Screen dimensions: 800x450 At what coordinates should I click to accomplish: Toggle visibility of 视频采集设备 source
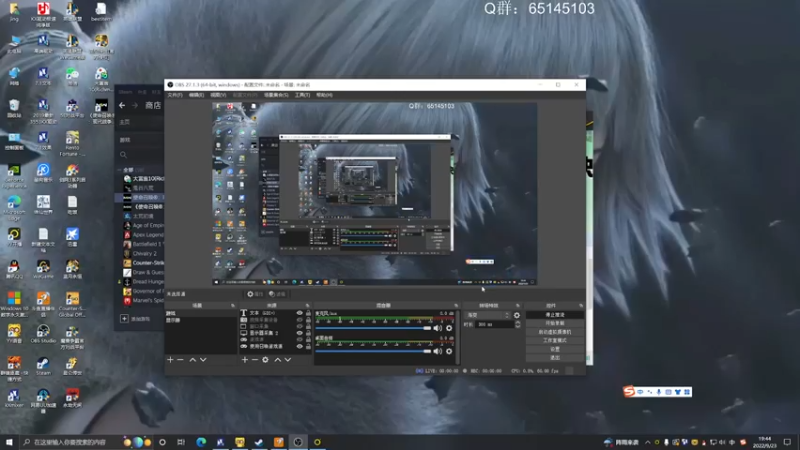[299, 320]
